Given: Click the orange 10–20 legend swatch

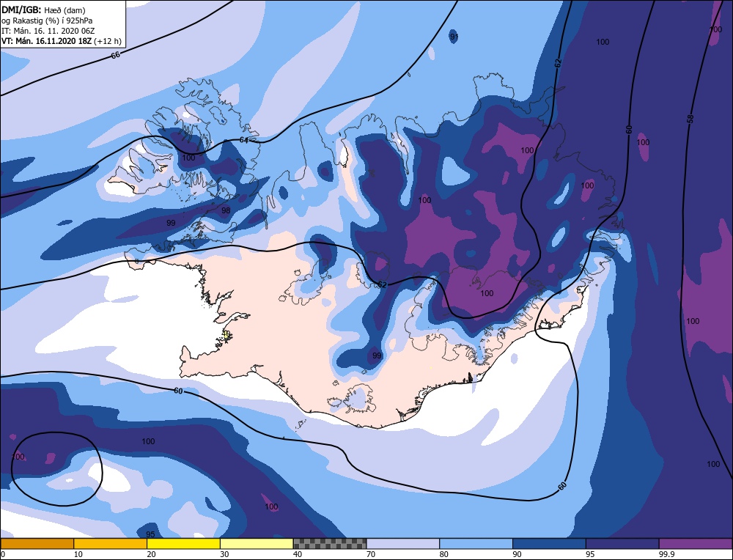Looking at the screenshot, I should pos(111,544).
